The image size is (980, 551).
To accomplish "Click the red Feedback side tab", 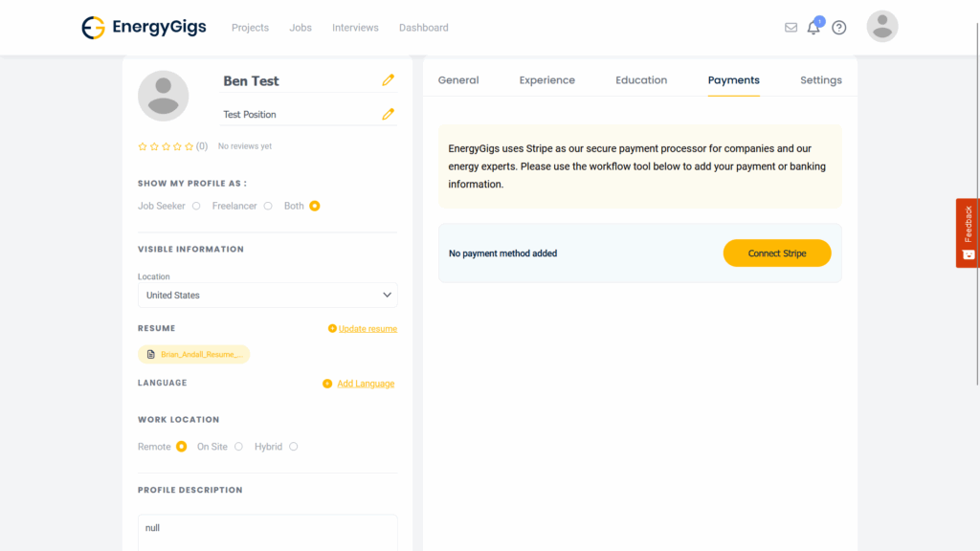I will coord(968,232).
